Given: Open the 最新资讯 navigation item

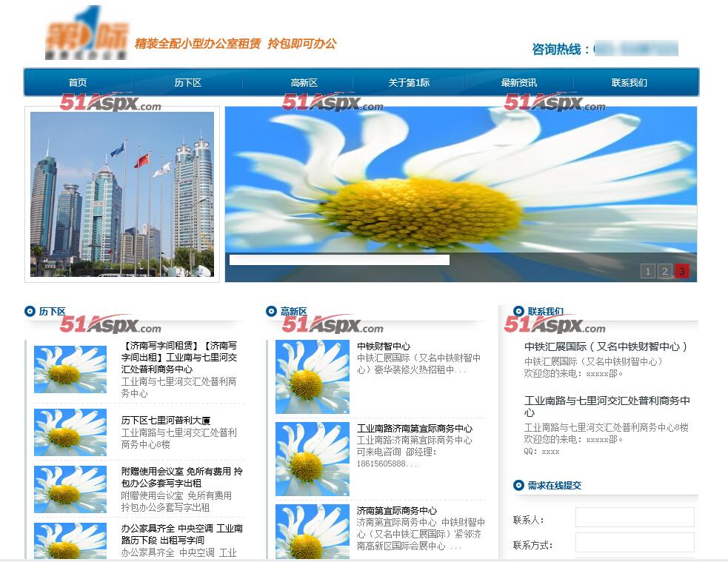Looking at the screenshot, I should pyautogui.click(x=518, y=83).
